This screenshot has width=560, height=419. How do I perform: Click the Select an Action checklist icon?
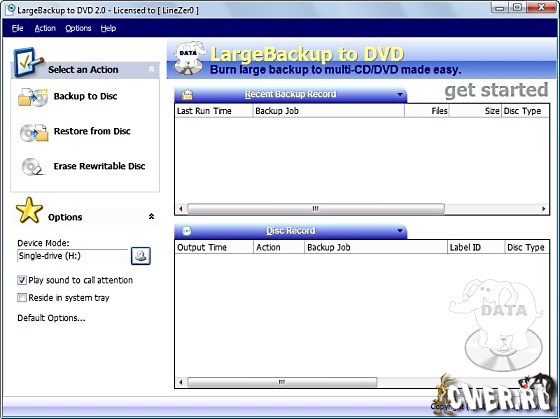pyautogui.click(x=28, y=62)
